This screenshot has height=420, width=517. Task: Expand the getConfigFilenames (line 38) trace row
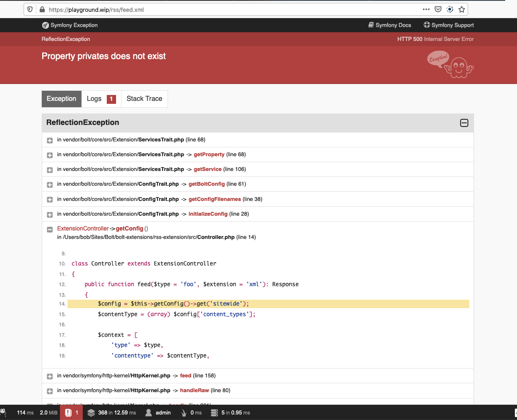(50, 200)
